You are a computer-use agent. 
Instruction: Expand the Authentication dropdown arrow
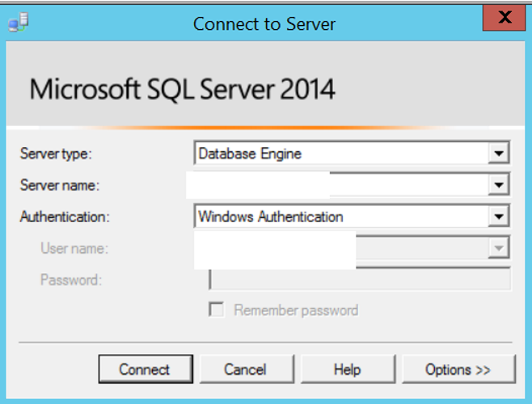[498, 217]
